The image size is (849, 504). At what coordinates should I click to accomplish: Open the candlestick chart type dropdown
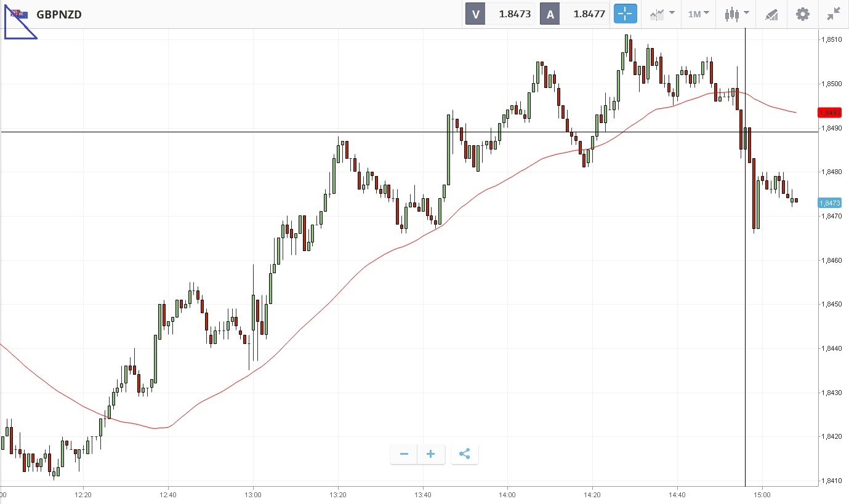click(x=736, y=14)
